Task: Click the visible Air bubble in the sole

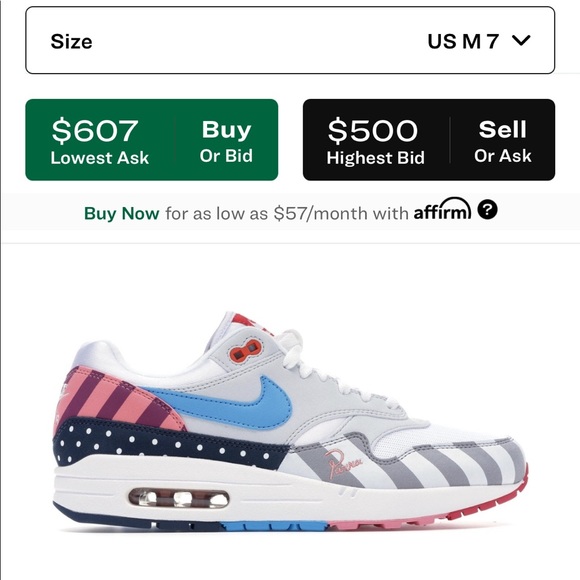Action: [179, 498]
